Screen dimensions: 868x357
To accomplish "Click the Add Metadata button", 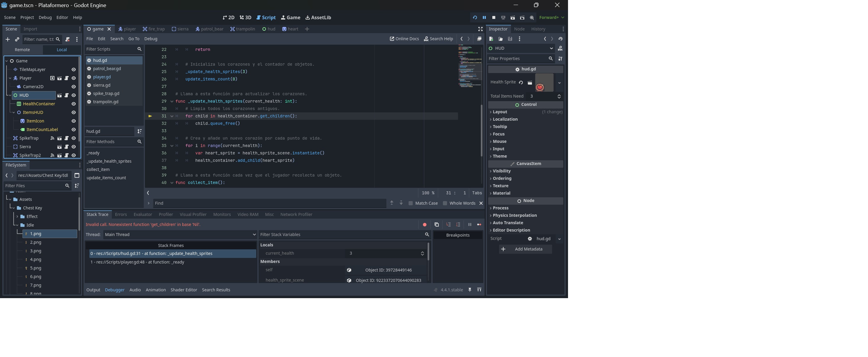I will (x=525, y=249).
